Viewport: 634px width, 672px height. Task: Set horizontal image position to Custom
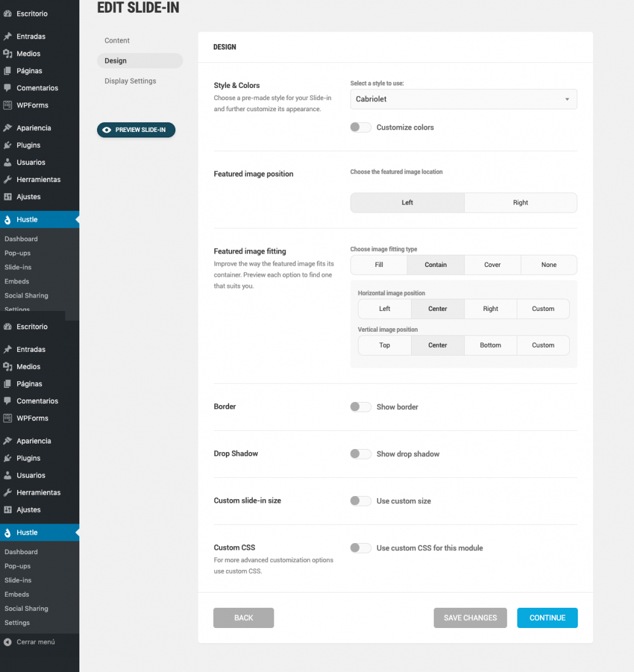[x=543, y=309]
